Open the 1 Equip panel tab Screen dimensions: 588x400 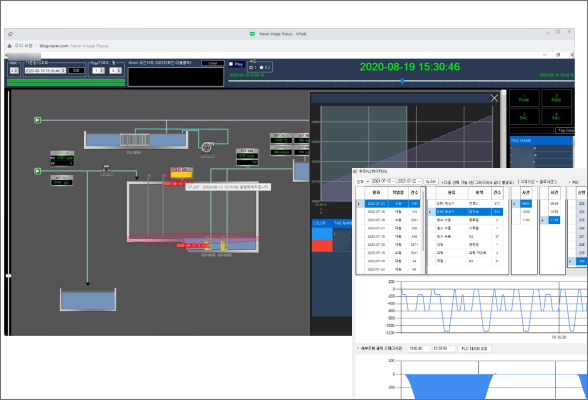tap(524, 98)
